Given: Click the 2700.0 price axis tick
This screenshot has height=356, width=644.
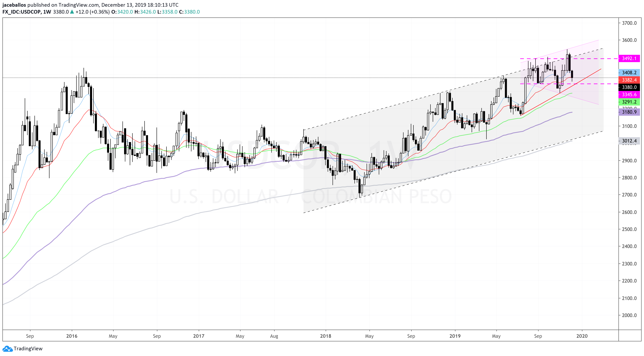Looking at the screenshot, I should tap(629, 195).
